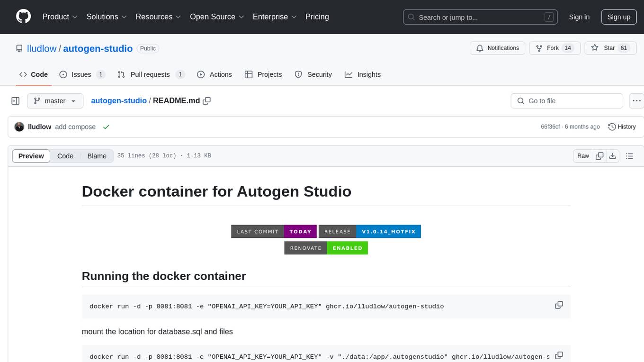The height and width of the screenshot is (362, 644).
Task: Select the Code tab
Action: (x=33, y=74)
